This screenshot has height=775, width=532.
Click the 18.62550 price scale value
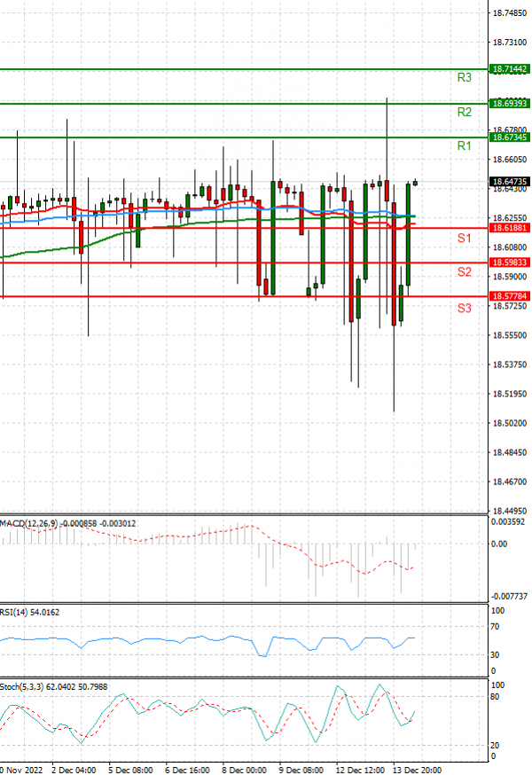tap(510, 218)
